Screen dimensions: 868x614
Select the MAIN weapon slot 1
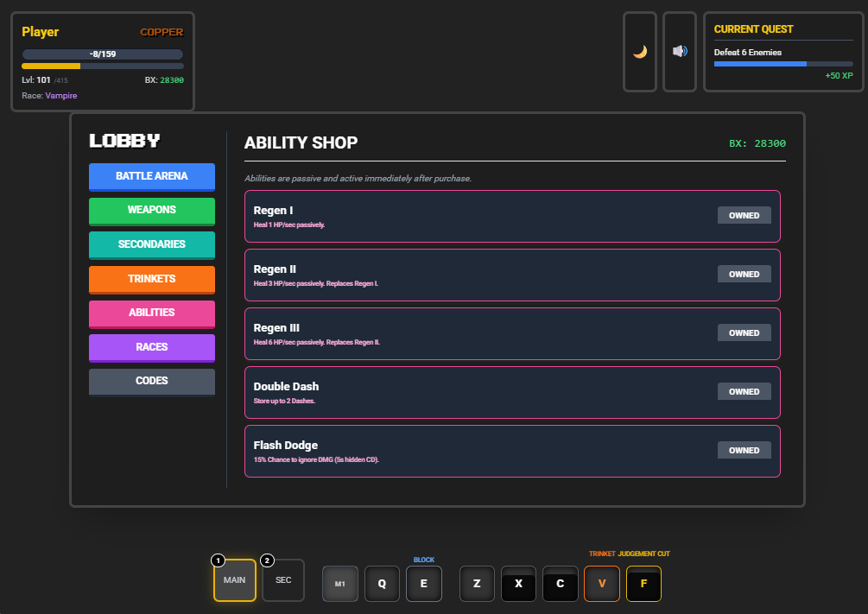[235, 580]
